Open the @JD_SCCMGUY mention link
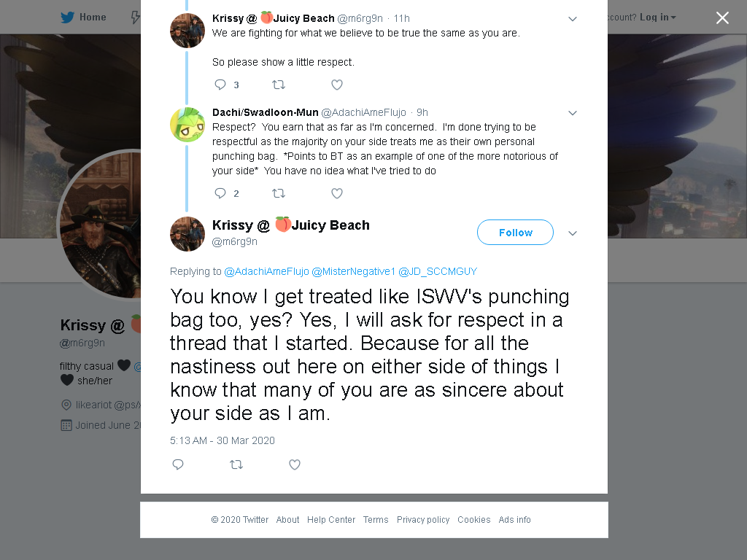Image resolution: width=747 pixels, height=560 pixels. pos(438,271)
